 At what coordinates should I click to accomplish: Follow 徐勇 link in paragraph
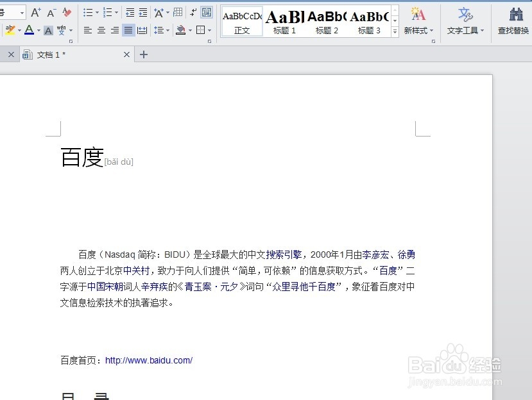[406, 254]
